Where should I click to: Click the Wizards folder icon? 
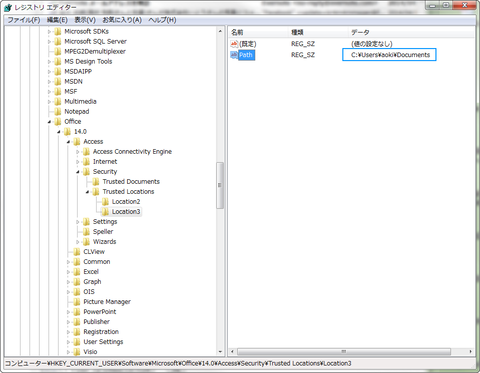click(x=86, y=242)
